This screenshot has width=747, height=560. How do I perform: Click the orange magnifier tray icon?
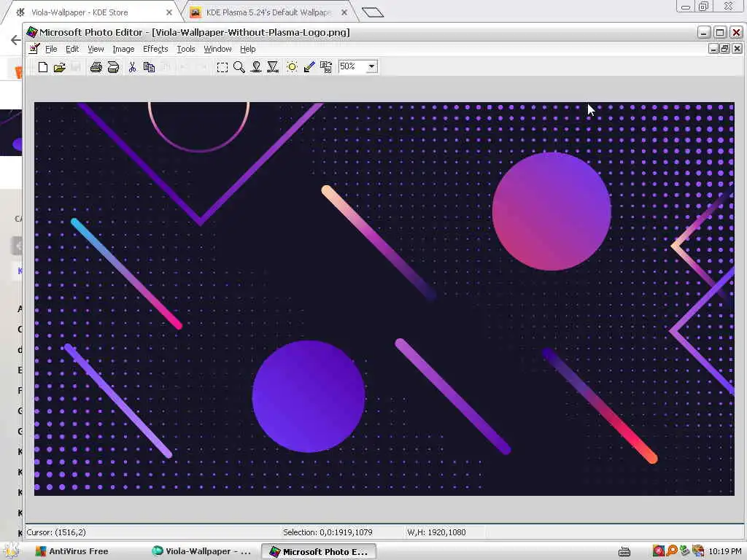pos(672,551)
